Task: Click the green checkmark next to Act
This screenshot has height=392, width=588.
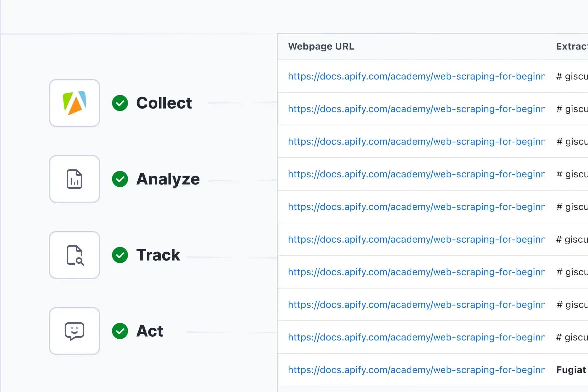Action: [x=120, y=331]
